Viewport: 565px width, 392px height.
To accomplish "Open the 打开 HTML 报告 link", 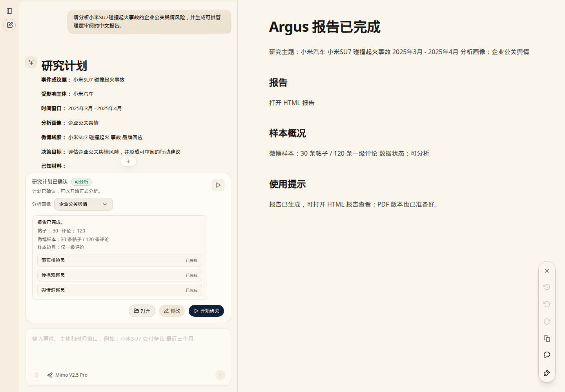I will 292,103.
